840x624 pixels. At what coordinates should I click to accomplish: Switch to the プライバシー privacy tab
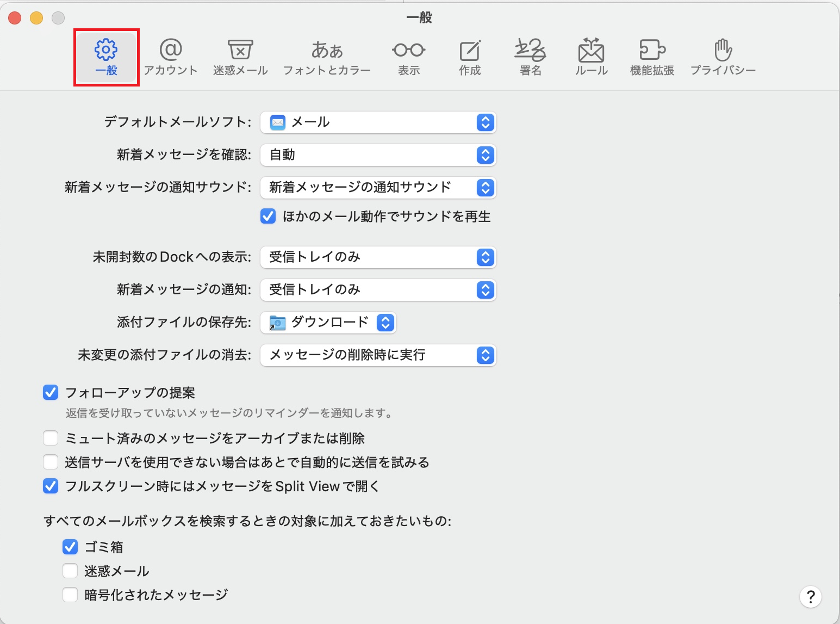(723, 57)
